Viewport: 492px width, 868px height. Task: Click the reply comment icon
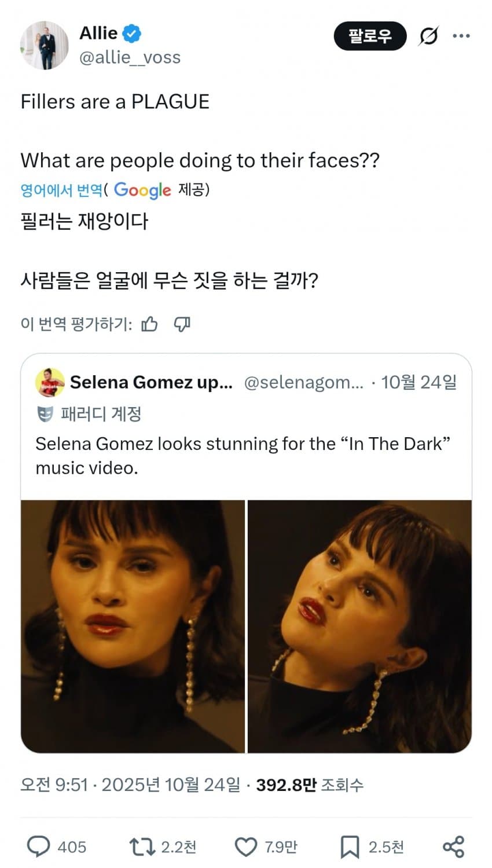(39, 847)
